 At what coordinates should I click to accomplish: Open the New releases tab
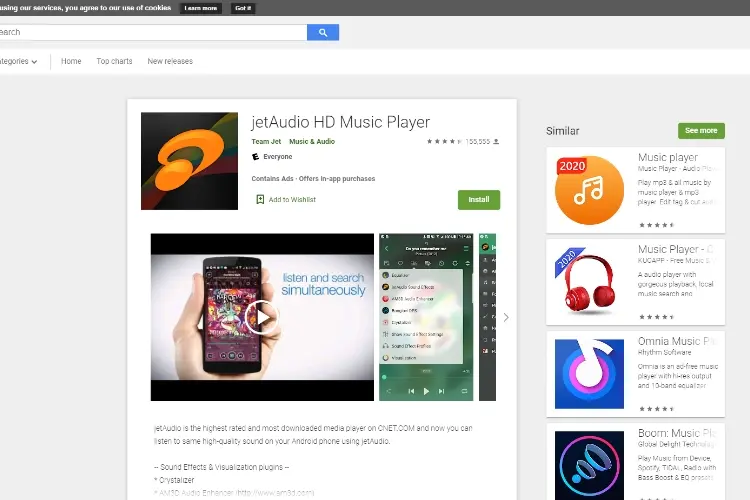click(x=170, y=61)
